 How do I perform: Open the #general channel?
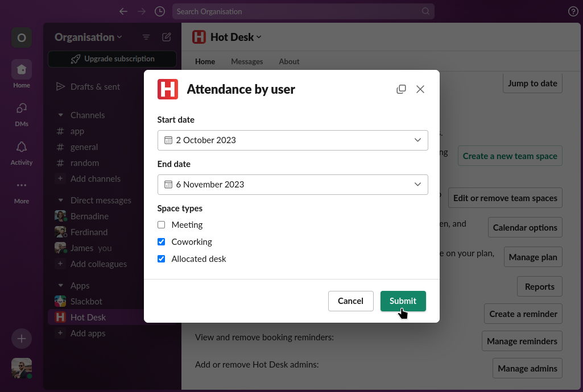[84, 147]
